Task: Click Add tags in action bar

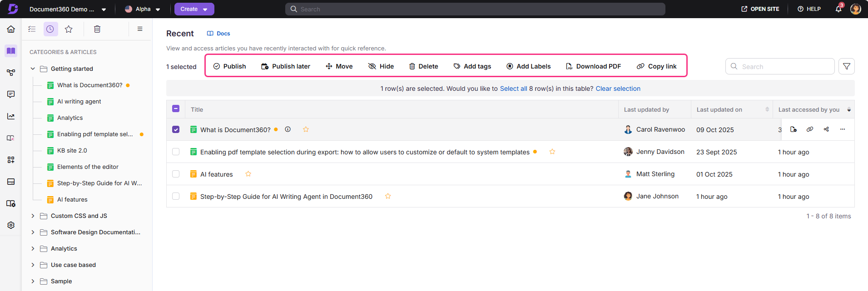Action: click(472, 66)
